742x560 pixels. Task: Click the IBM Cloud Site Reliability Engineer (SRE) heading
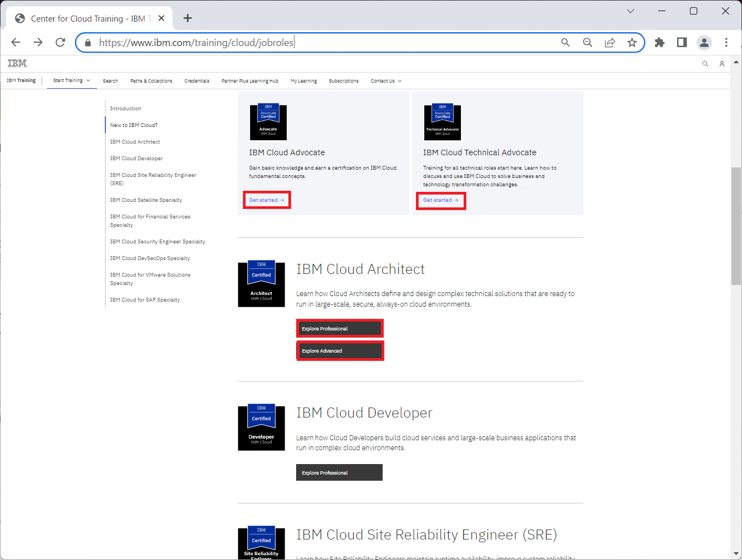pyautogui.click(x=426, y=535)
